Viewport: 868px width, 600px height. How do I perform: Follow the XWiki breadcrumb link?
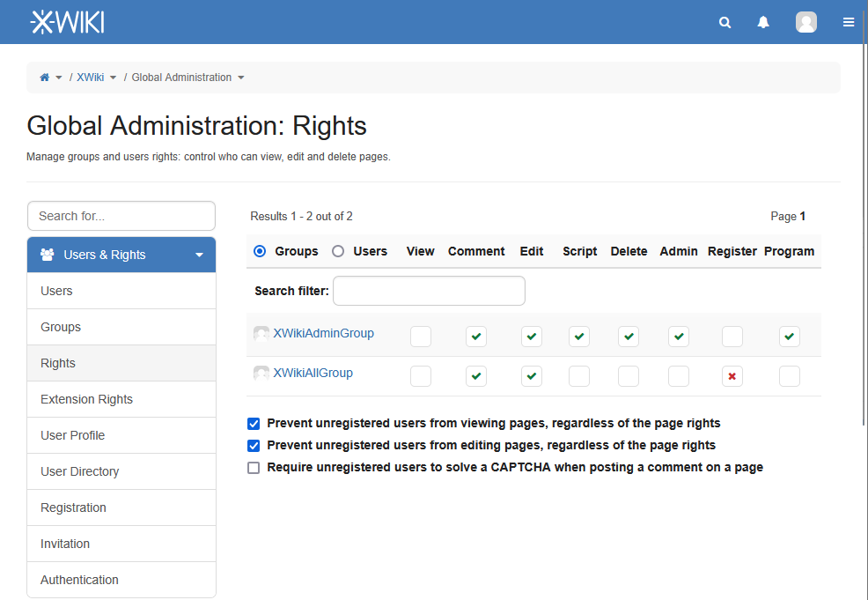pyautogui.click(x=90, y=78)
